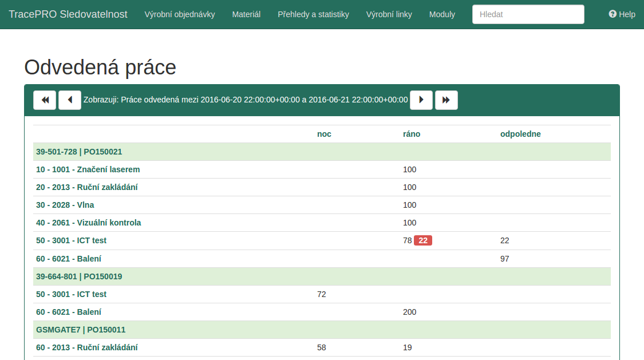644x360 pixels.
Task: Click the Zobrazuji date range text
Action: click(246, 100)
